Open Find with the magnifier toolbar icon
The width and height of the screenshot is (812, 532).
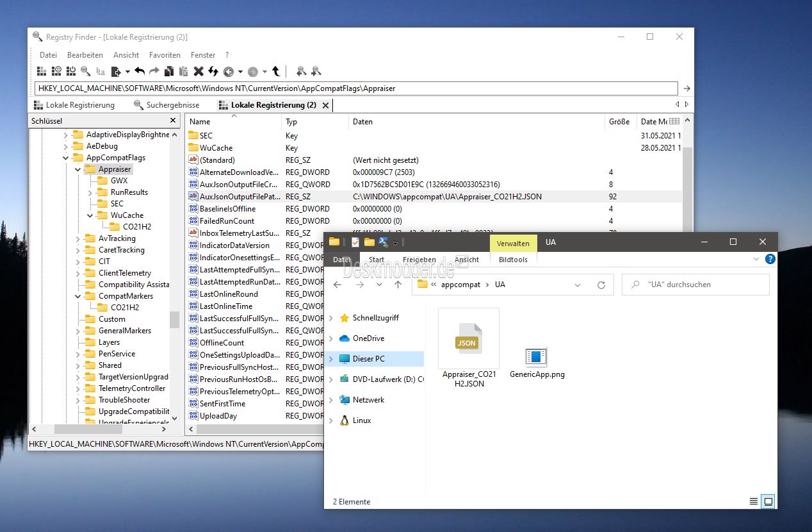coord(85,71)
